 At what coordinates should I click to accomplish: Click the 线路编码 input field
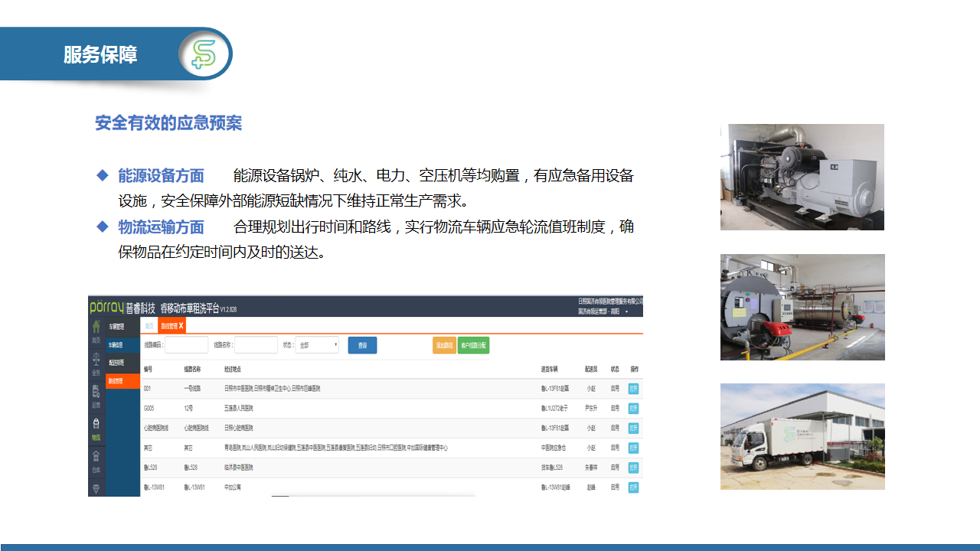pyautogui.click(x=186, y=345)
